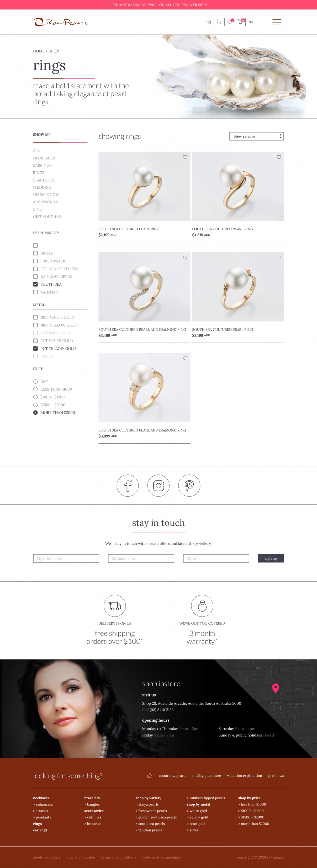The height and width of the screenshot is (868, 317).
Task: Enable the Tahitian pearl checkbox
Action: [35, 292]
